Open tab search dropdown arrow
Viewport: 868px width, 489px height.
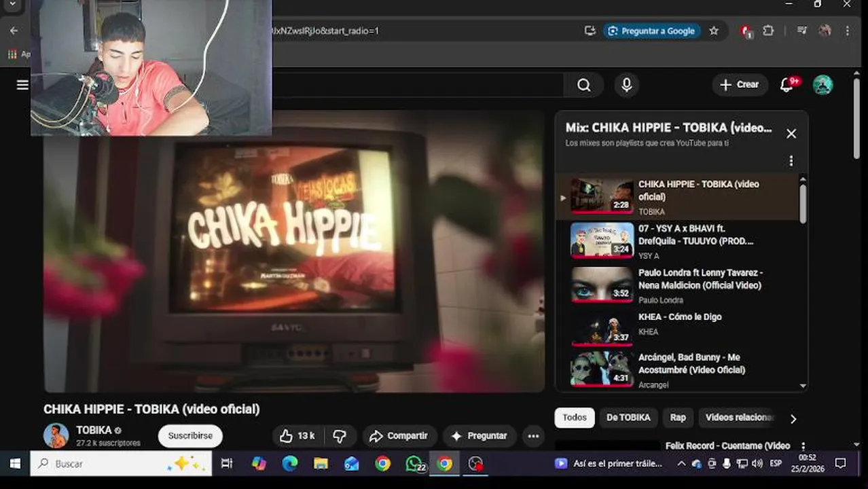[x=12, y=4]
